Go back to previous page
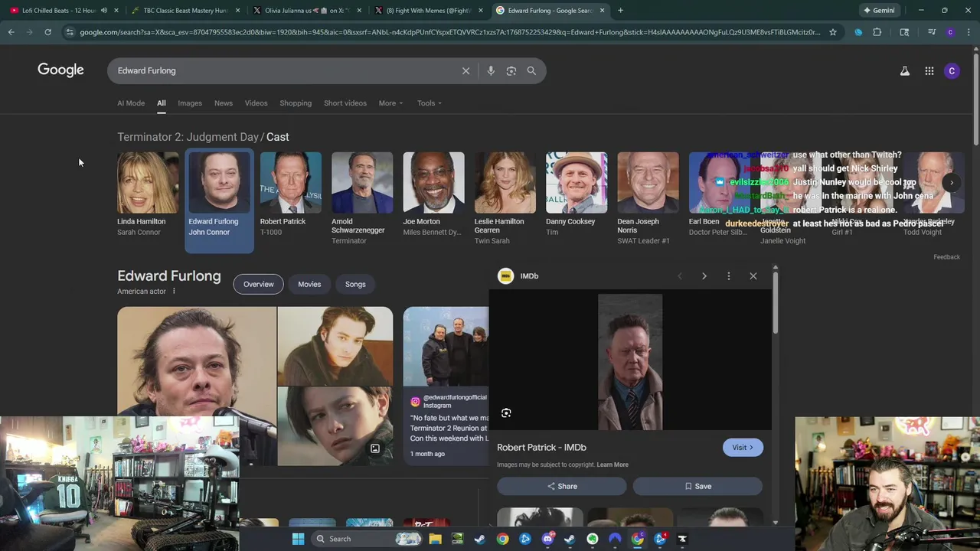Viewport: 980px width, 551px height. [x=11, y=32]
